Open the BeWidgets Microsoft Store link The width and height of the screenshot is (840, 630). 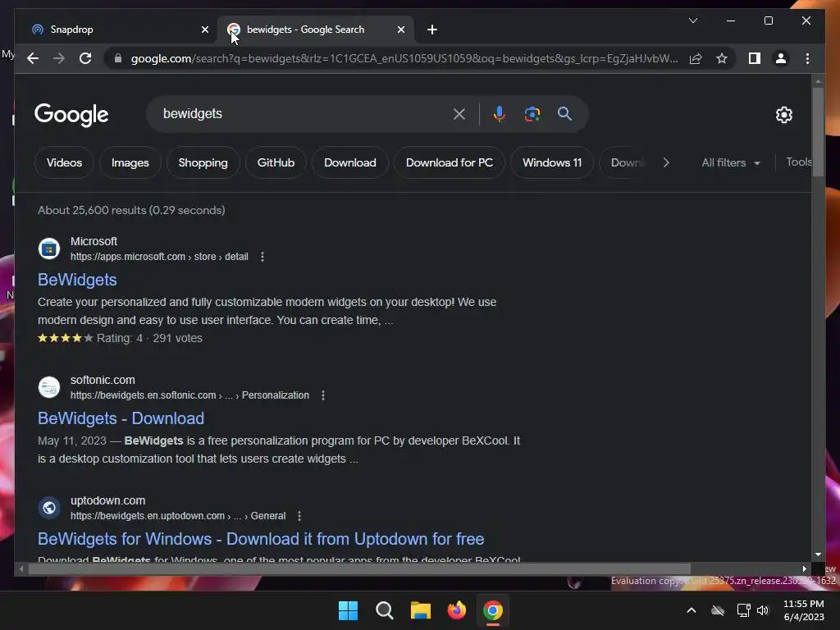pyautogui.click(x=77, y=280)
